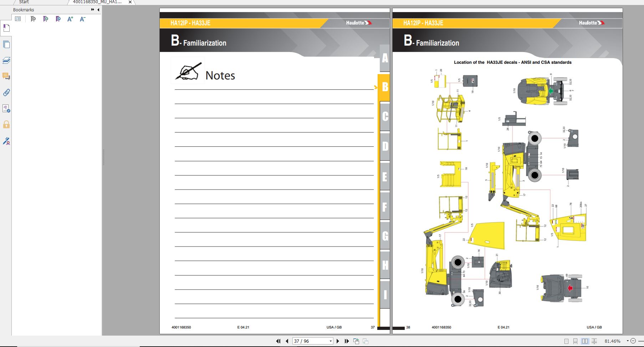
Task: Open the Pages thumbnail panel
Action: click(x=6, y=44)
